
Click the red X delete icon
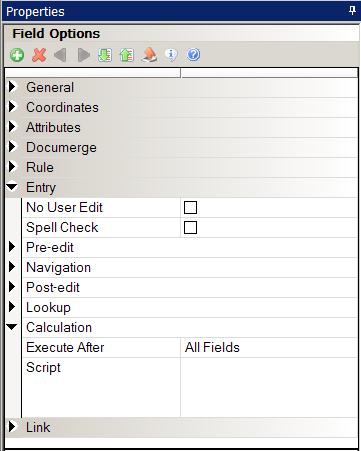[39, 55]
